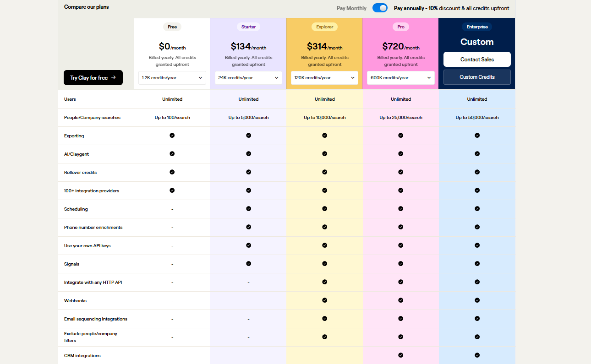The height and width of the screenshot is (364, 591).
Task: Click the Webhooks checkmark in the Explorer column
Action: coord(324,300)
